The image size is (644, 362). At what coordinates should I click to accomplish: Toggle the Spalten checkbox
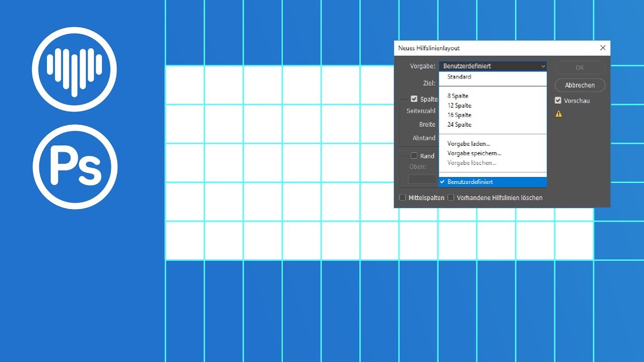[x=414, y=99]
